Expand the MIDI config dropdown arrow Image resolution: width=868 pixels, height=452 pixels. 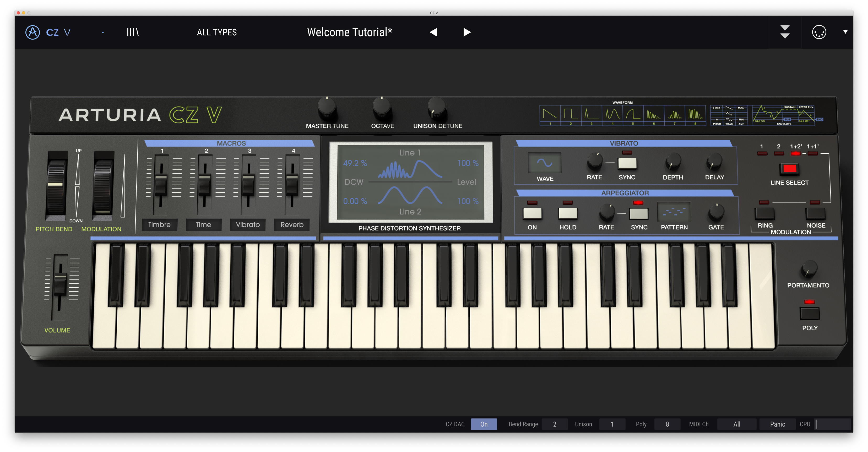(845, 32)
